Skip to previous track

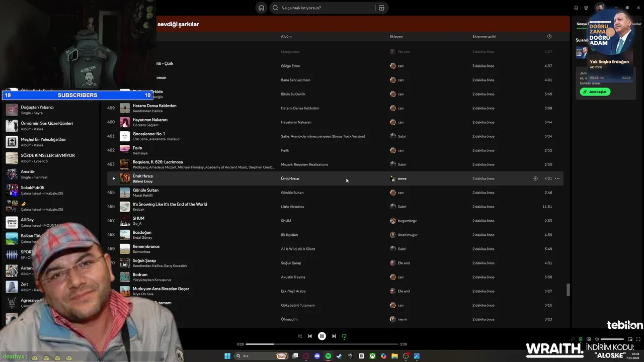310,336
